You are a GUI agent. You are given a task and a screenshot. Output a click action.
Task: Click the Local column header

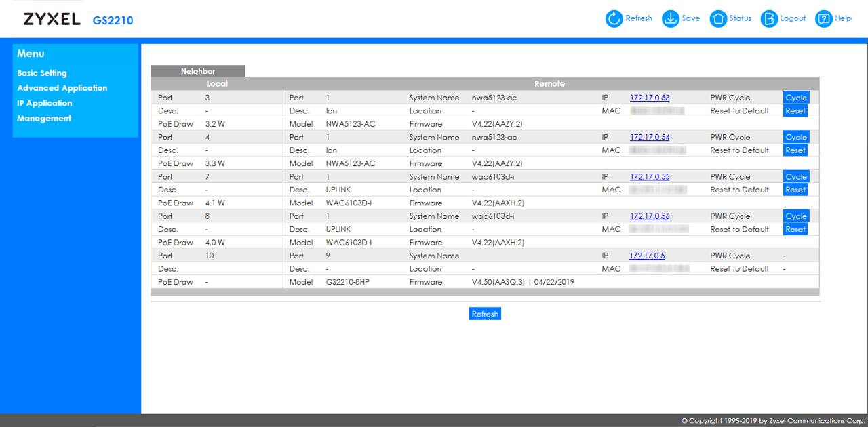217,84
